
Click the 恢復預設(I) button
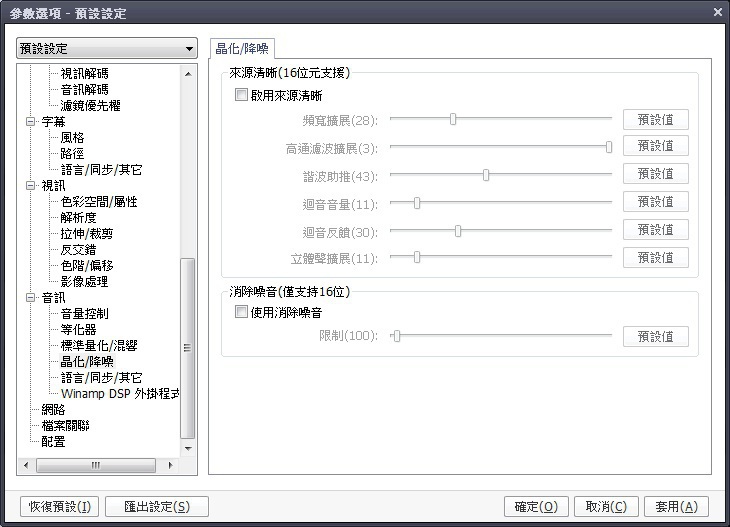60,507
